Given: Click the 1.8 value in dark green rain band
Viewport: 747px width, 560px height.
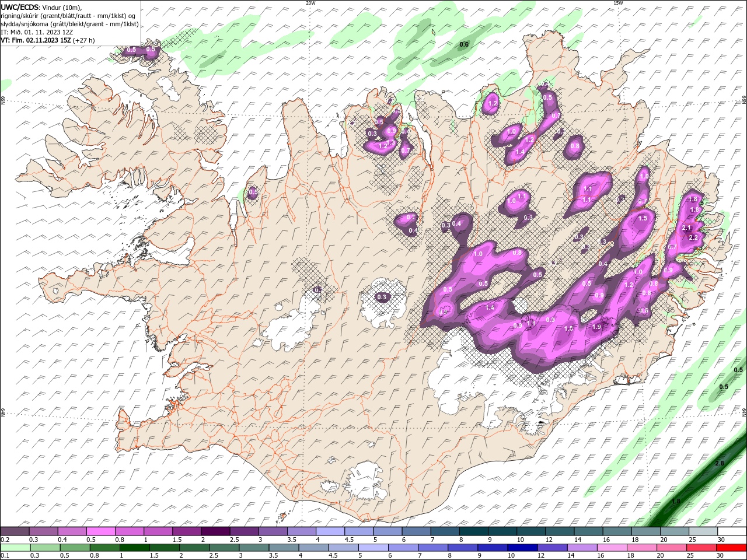Looking at the screenshot, I should (676, 501).
